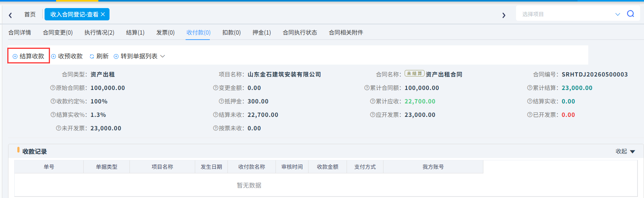Viewport: 644px width, 198px height.
Task: Click the search magnifier icon
Action: [631, 14]
